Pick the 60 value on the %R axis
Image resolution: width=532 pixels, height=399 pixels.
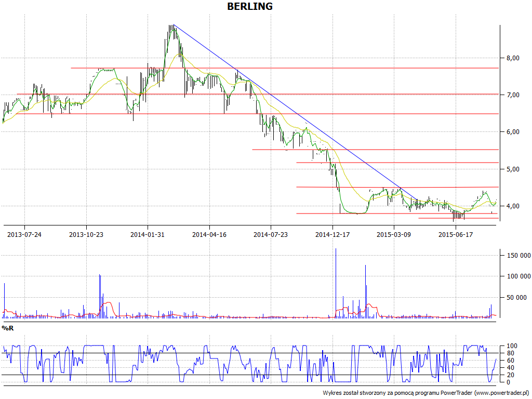(x=510, y=361)
